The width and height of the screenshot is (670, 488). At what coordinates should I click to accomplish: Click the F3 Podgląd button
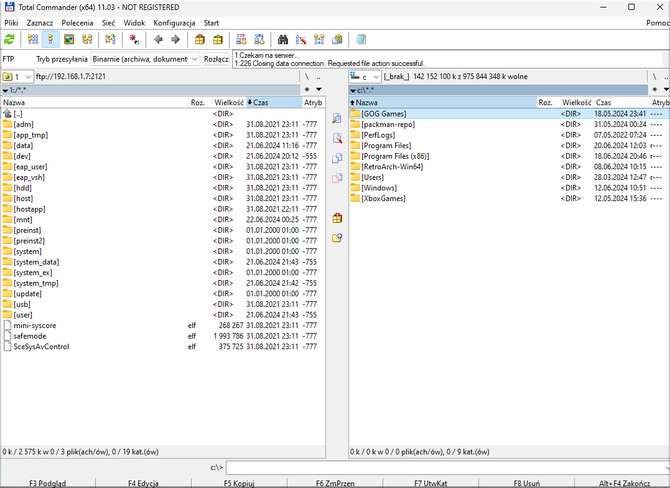coord(48,483)
